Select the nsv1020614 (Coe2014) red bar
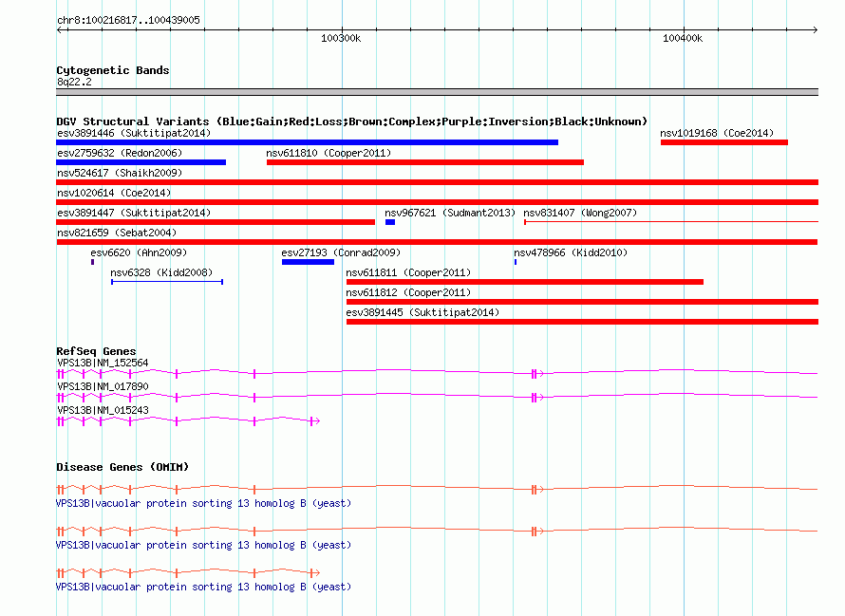This screenshot has height=616, width=845. tap(437, 202)
